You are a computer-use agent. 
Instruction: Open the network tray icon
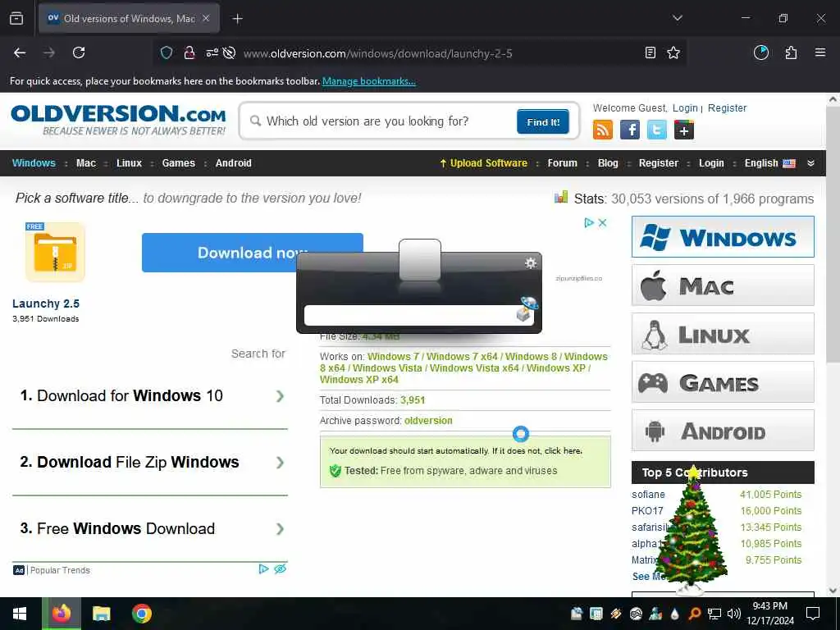click(x=714, y=614)
